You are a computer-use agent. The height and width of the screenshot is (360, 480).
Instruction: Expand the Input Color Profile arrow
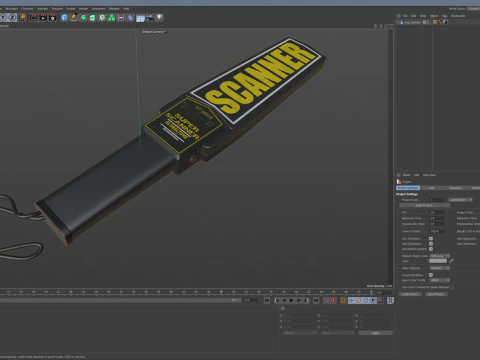398,280
